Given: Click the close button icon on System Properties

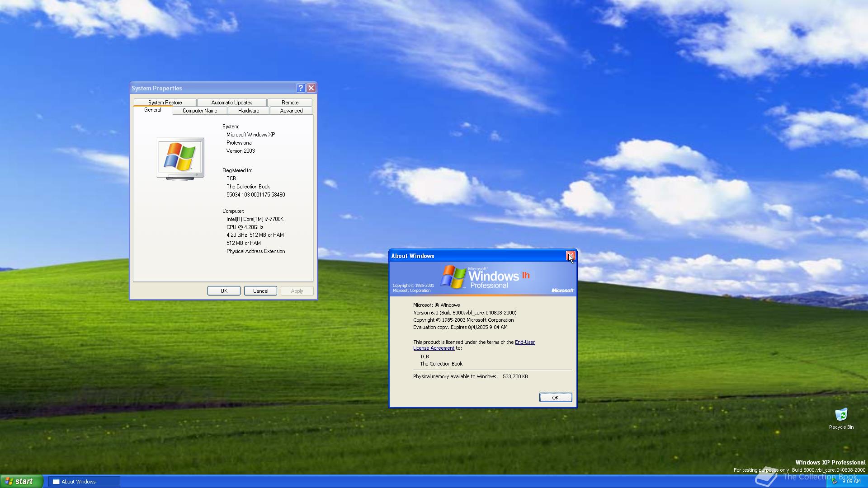Looking at the screenshot, I should pyautogui.click(x=311, y=88).
